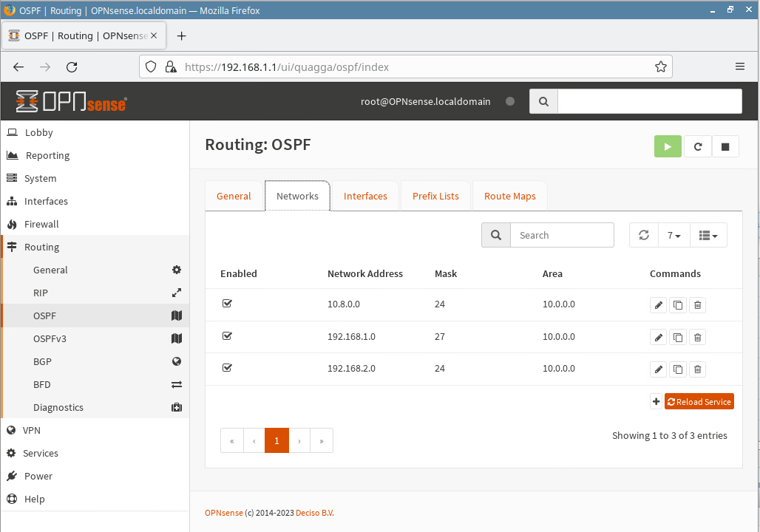Open the Route Maps tab
The width and height of the screenshot is (760, 532).
tap(509, 196)
